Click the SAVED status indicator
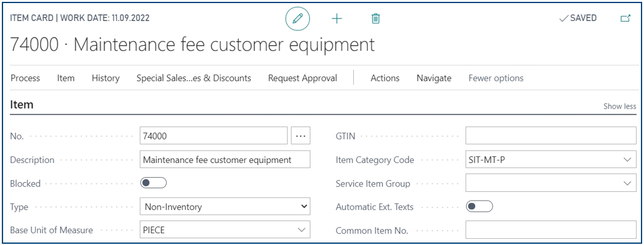 577,18
